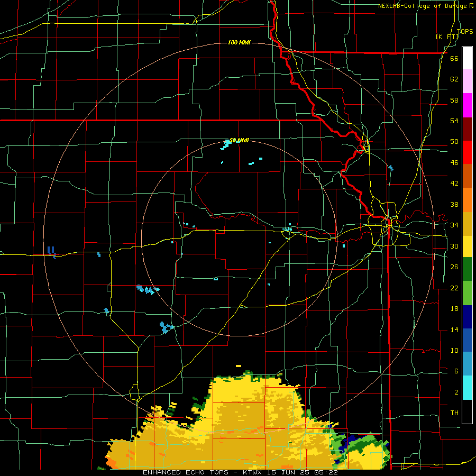Click legend value 26
The height and width of the screenshot is (476, 476).
click(454, 267)
